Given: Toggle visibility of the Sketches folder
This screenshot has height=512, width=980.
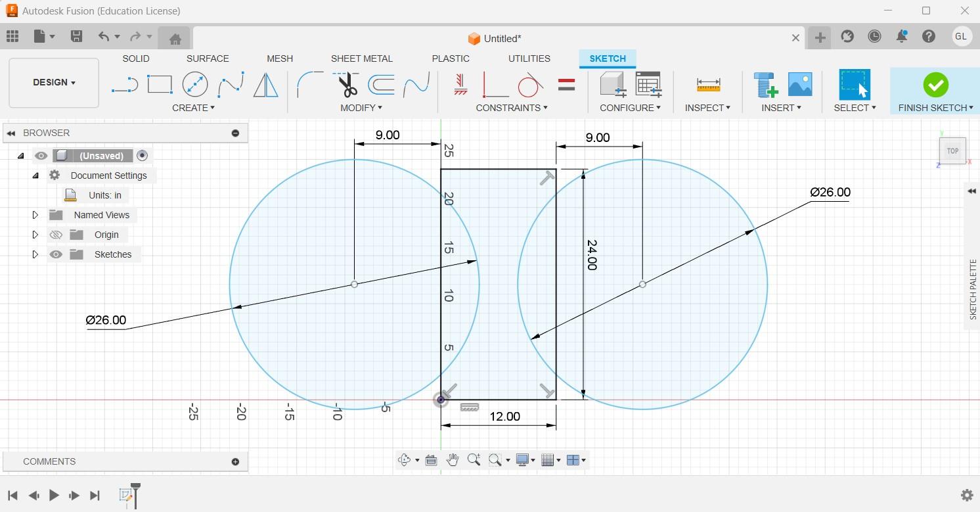Looking at the screenshot, I should pos(56,254).
